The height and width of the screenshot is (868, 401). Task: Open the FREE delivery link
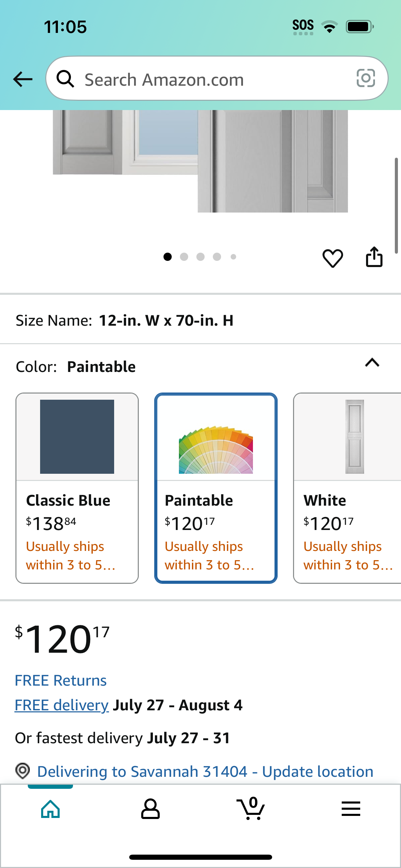[62, 705]
